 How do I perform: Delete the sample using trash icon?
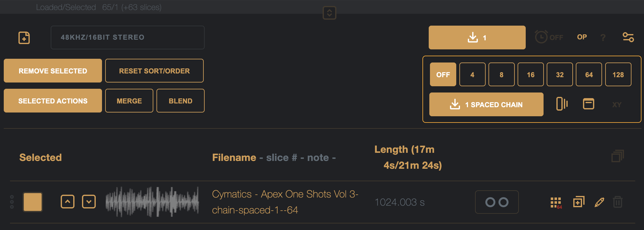[x=617, y=202]
